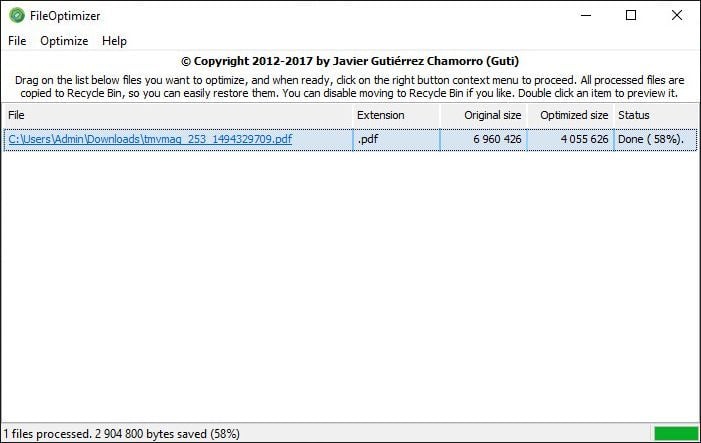Viewport: 701px width, 443px height.
Task: Sort by the Original size column header
Action: [484, 115]
